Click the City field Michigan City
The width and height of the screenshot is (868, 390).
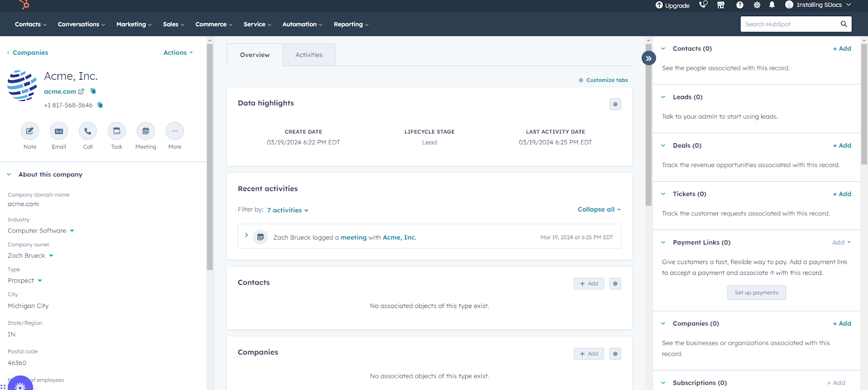pyautogui.click(x=28, y=306)
